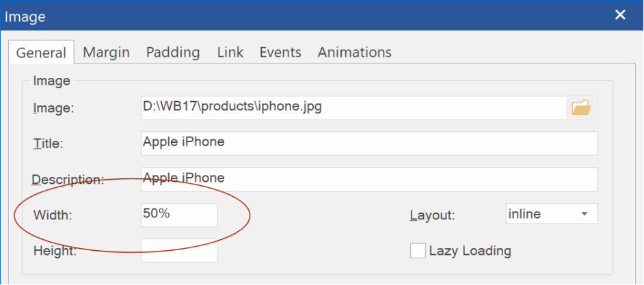Click the Width field showing 50%
Screen dimensions: 644x285
179,215
